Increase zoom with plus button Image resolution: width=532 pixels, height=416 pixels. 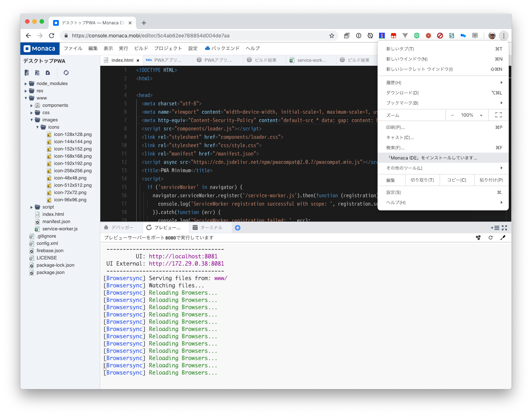click(x=481, y=115)
